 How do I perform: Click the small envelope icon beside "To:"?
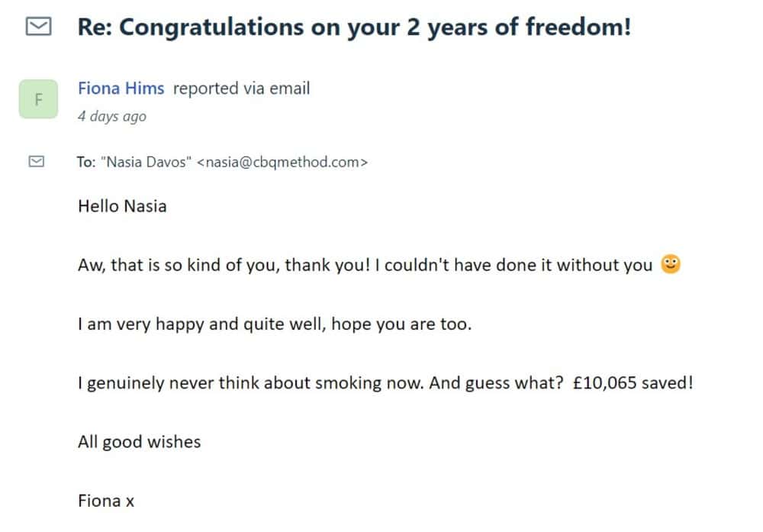tap(37, 162)
